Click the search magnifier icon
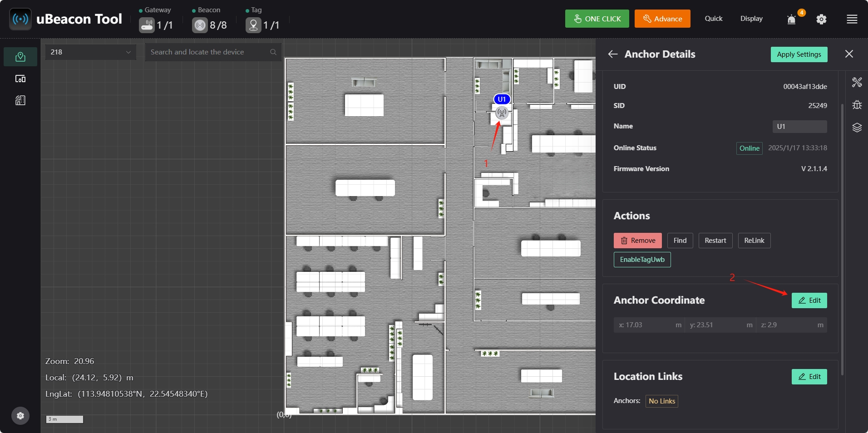Viewport: 868px width, 433px height. click(273, 52)
